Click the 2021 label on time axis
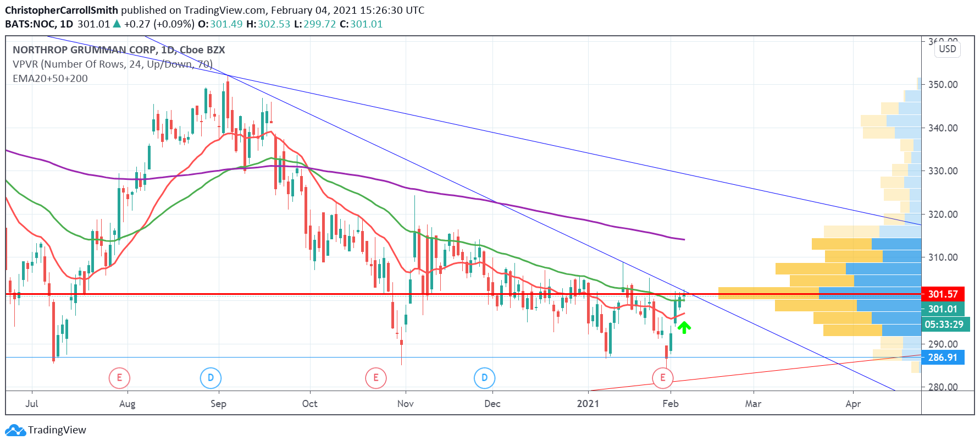This screenshot has height=445, width=980. point(588,404)
